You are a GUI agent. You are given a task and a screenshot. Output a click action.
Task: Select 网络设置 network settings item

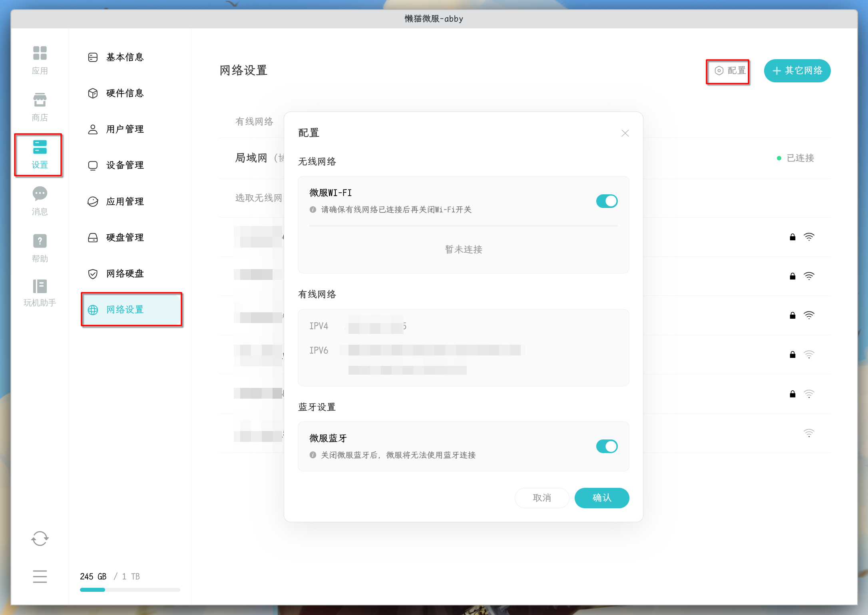click(131, 309)
